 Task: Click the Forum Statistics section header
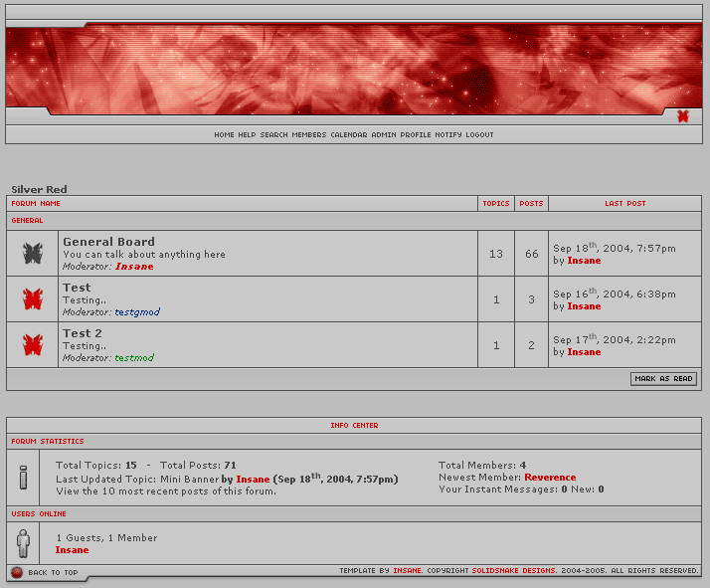48,441
